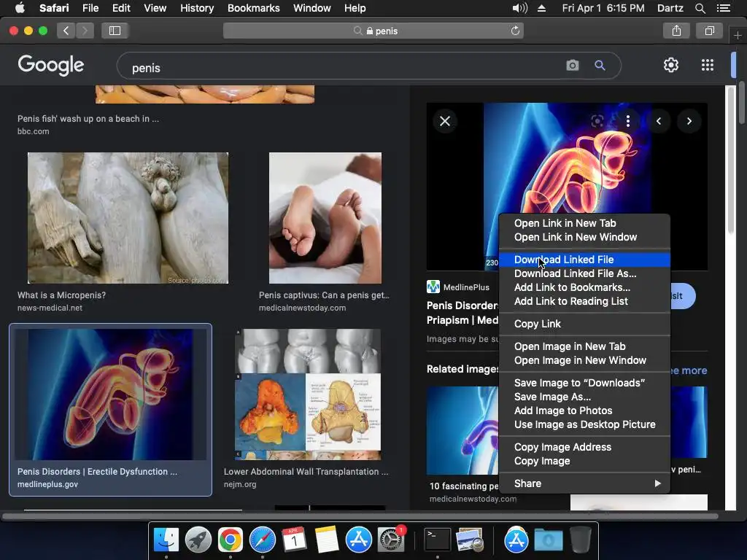Open Finder from the Dock

point(166,540)
